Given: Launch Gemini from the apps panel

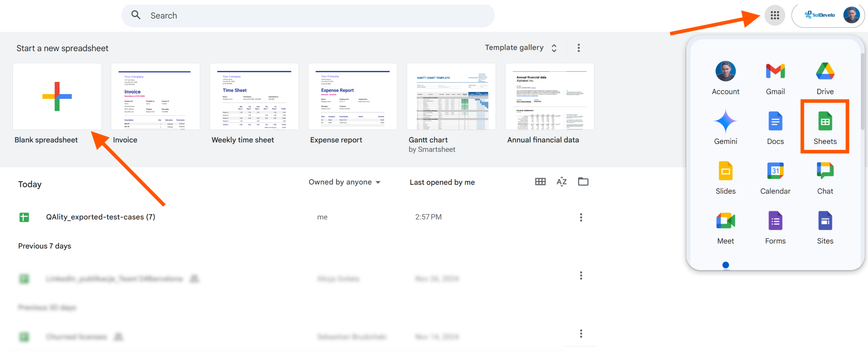Looking at the screenshot, I should 725,127.
